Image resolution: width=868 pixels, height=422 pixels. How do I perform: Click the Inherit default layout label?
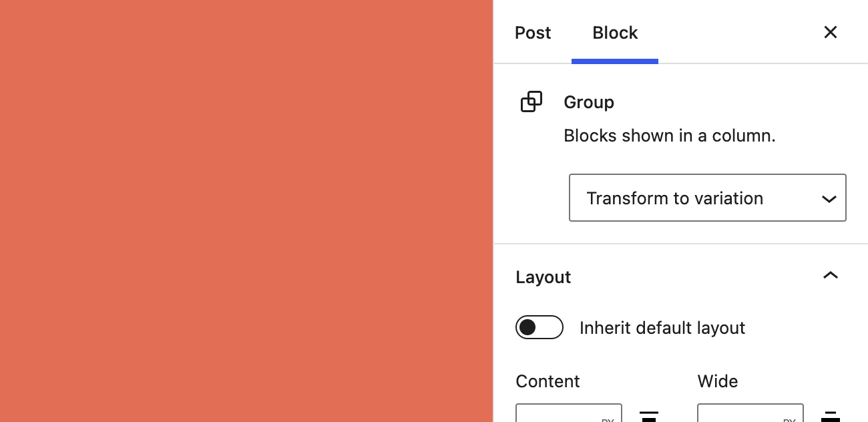click(x=662, y=328)
